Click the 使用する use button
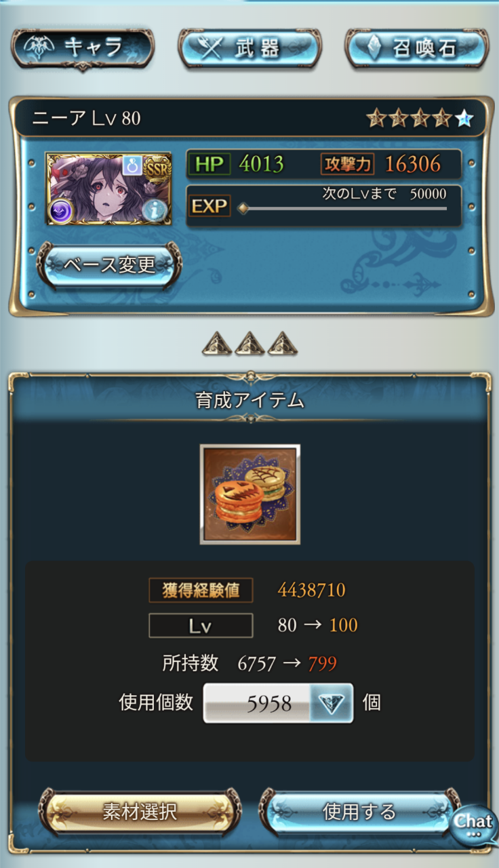The image size is (499, 868). (x=359, y=812)
